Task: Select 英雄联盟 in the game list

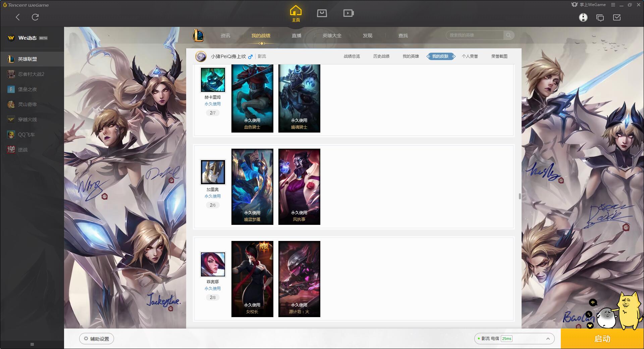Action: tap(32, 59)
